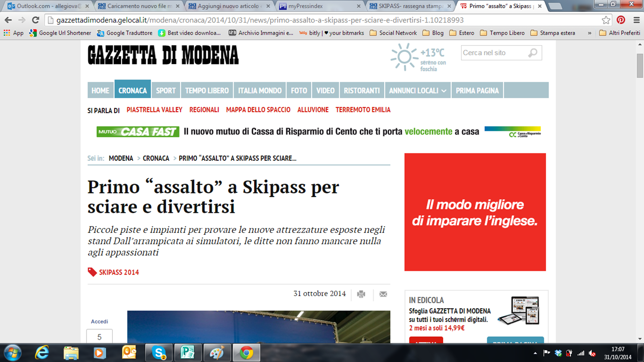Open the Blog bookmarks folder
Image resolution: width=644 pixels, height=362 pixels.
click(x=433, y=33)
